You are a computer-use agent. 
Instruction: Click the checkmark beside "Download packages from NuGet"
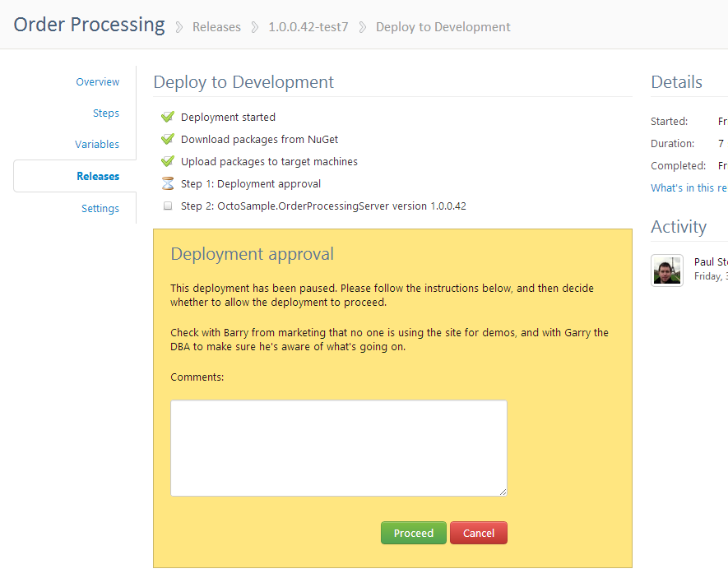(x=168, y=139)
